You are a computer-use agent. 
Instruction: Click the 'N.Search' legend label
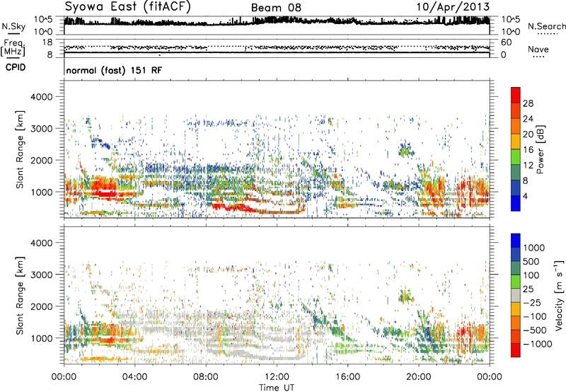[546, 26]
